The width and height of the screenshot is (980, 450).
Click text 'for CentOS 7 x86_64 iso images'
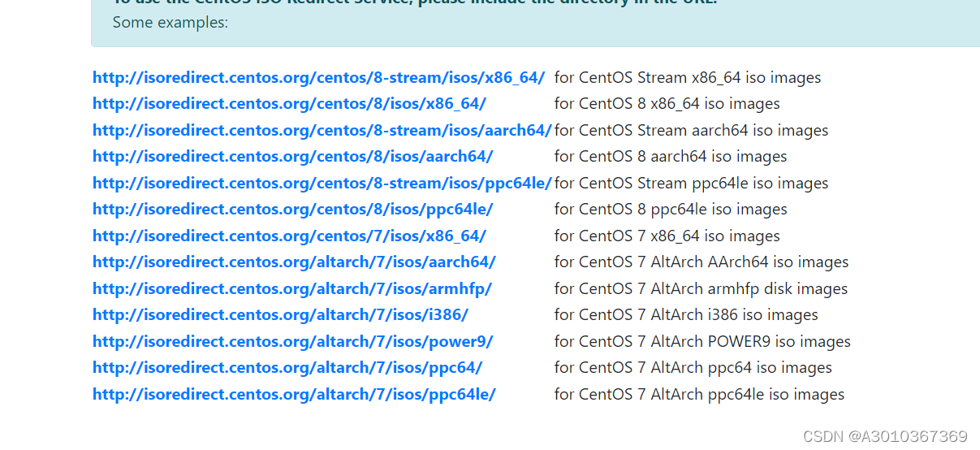coord(667,236)
